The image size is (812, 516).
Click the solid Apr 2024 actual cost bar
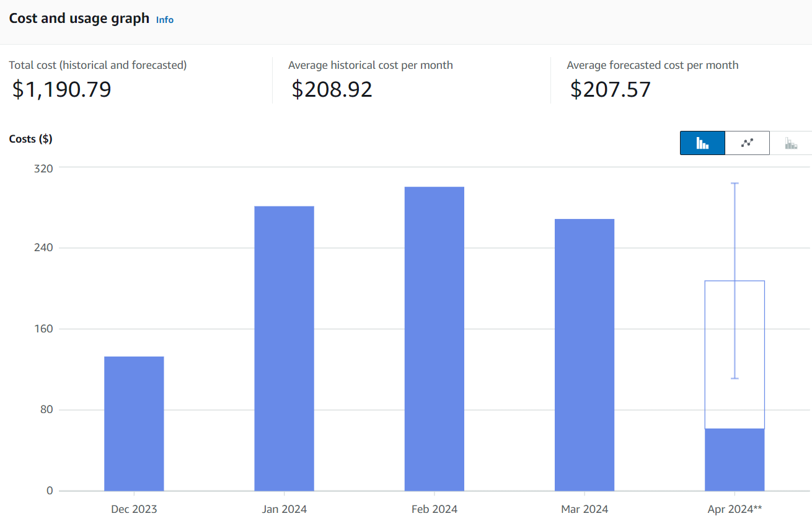coord(735,460)
